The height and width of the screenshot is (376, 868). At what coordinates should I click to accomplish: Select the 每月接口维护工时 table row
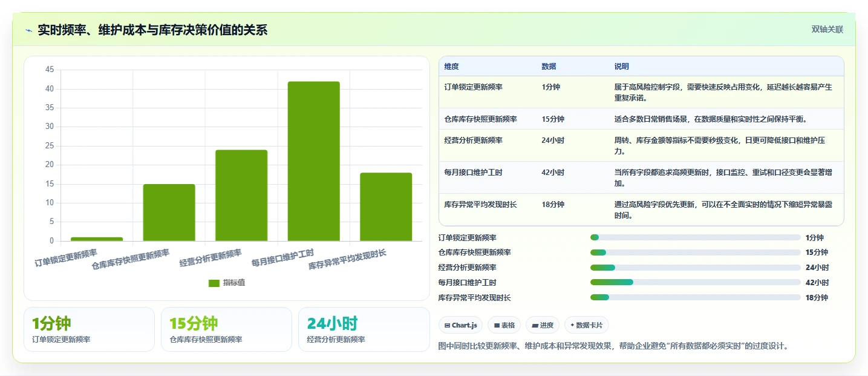tap(641, 177)
